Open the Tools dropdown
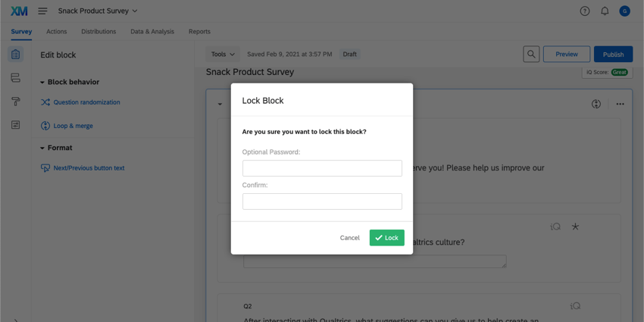Image resolution: width=644 pixels, height=322 pixels. pyautogui.click(x=223, y=55)
